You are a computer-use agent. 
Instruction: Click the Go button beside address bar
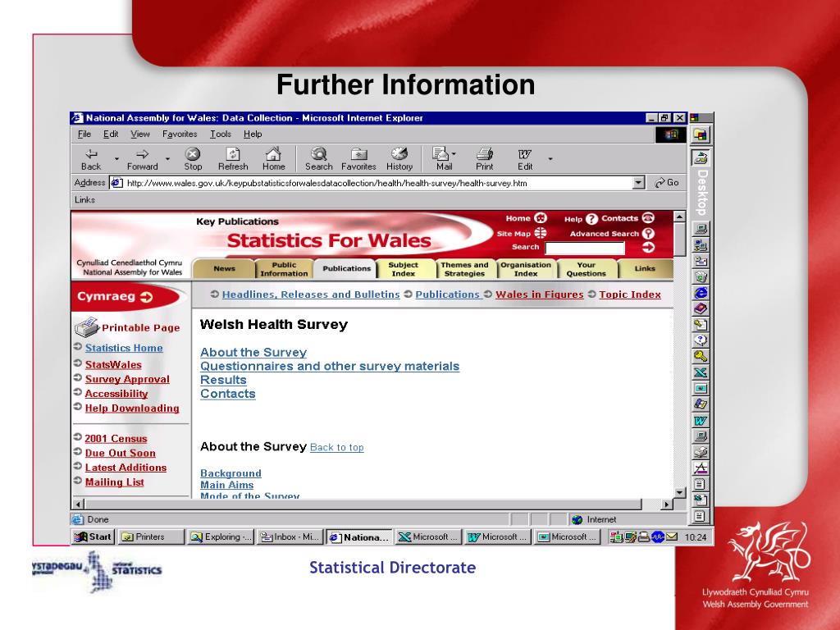(x=667, y=183)
